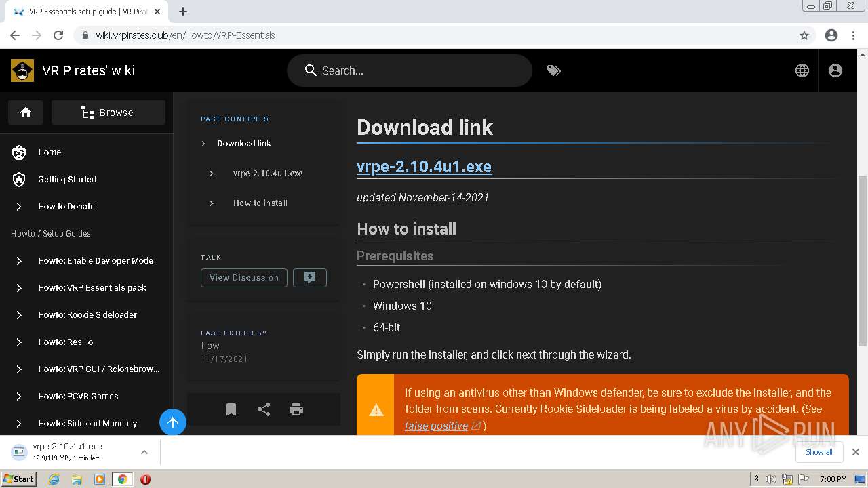Image resolution: width=868 pixels, height=488 pixels.
Task: Reload the page with refresh icon
Action: [58, 35]
